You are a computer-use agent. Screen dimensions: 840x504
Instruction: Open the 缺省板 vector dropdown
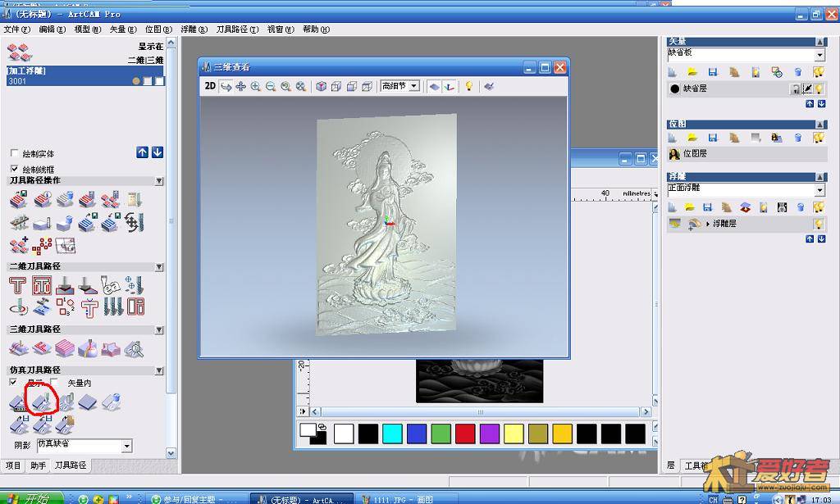(x=820, y=55)
